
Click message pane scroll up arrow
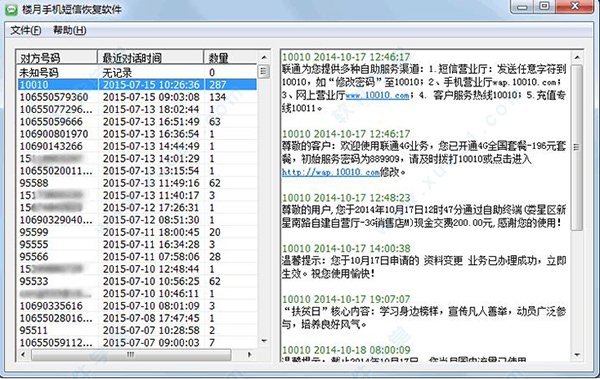pyautogui.click(x=577, y=57)
